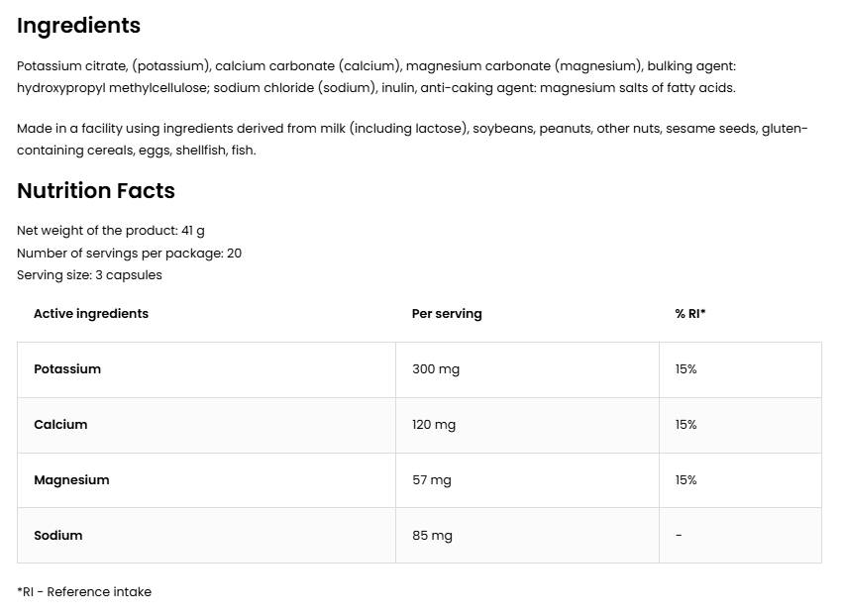Viewport: 842px width, 616px height.
Task: Click the allergen facility warning paragraph
Action: pos(412,140)
